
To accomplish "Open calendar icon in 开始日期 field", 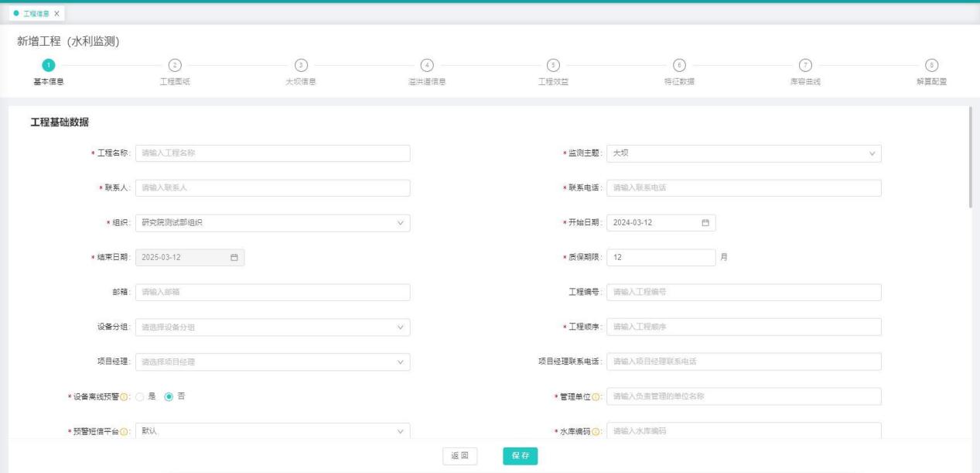I will point(705,223).
